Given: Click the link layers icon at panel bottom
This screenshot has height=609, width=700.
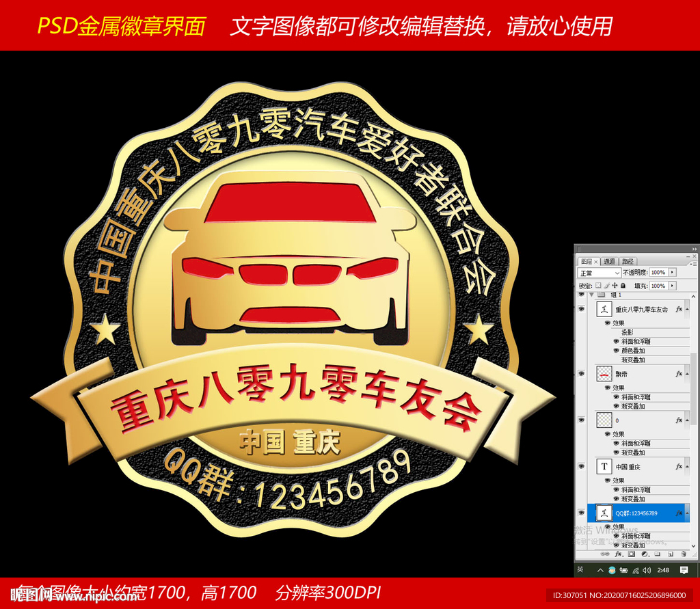Looking at the screenshot, I should pos(605,554).
